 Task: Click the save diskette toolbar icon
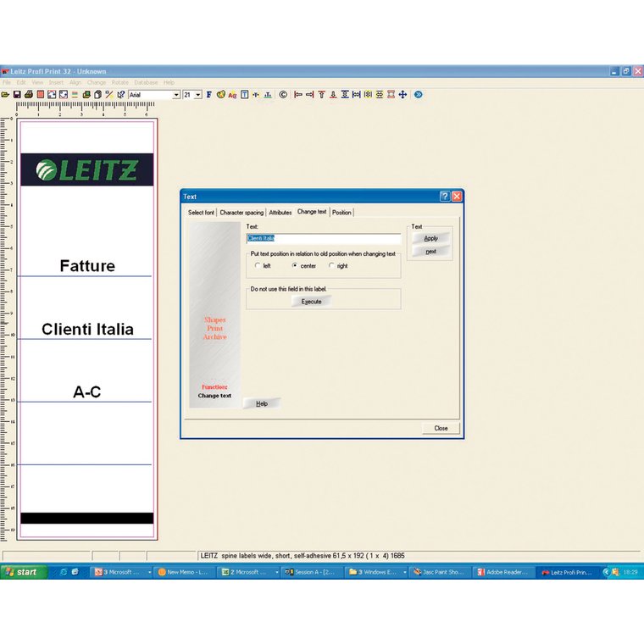click(x=17, y=95)
